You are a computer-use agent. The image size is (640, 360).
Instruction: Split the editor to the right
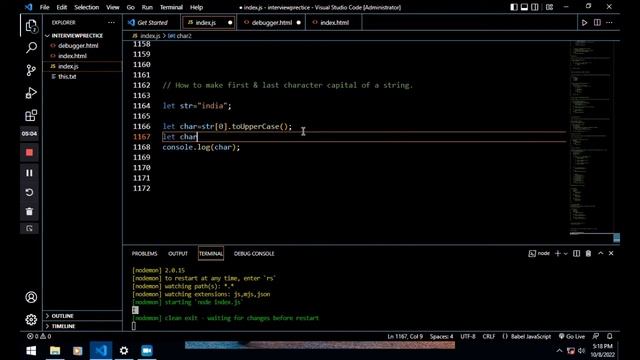(597, 22)
